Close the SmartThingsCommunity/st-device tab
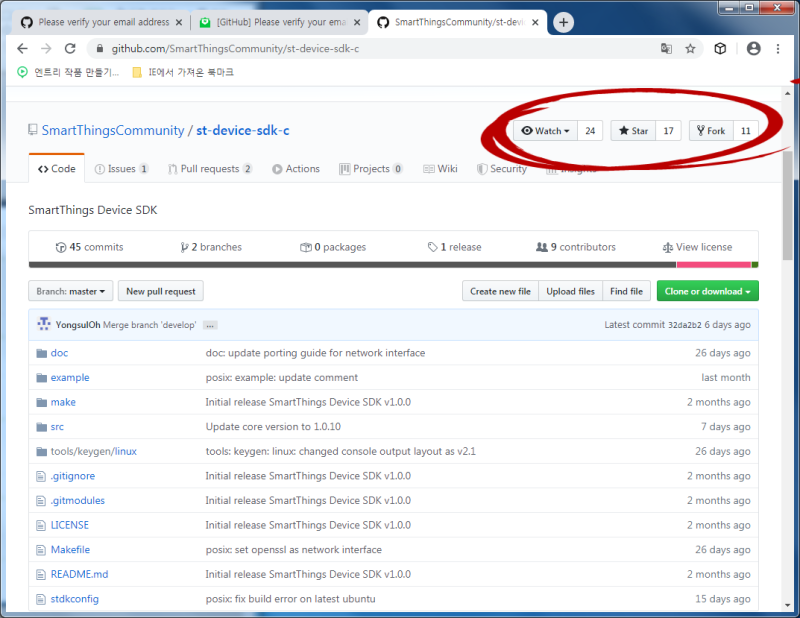Image resolution: width=800 pixels, height=618 pixels. [x=535, y=22]
